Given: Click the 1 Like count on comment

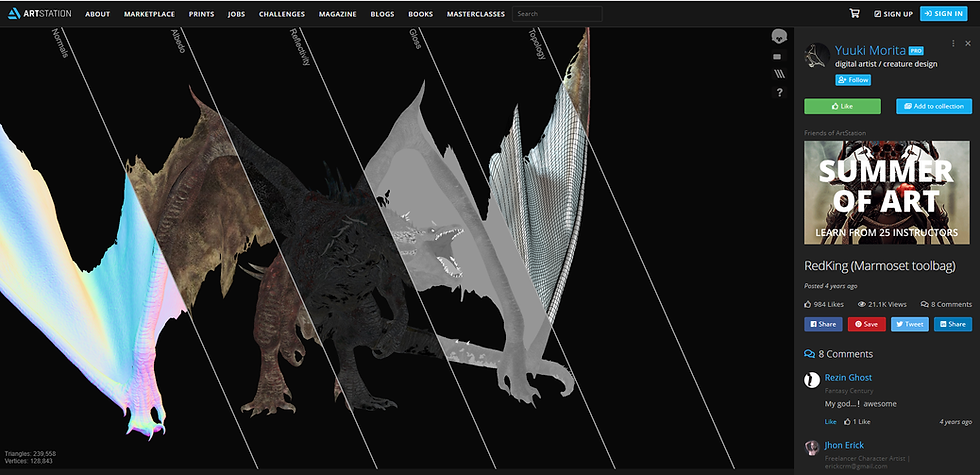Looking at the screenshot, I should [x=857, y=422].
